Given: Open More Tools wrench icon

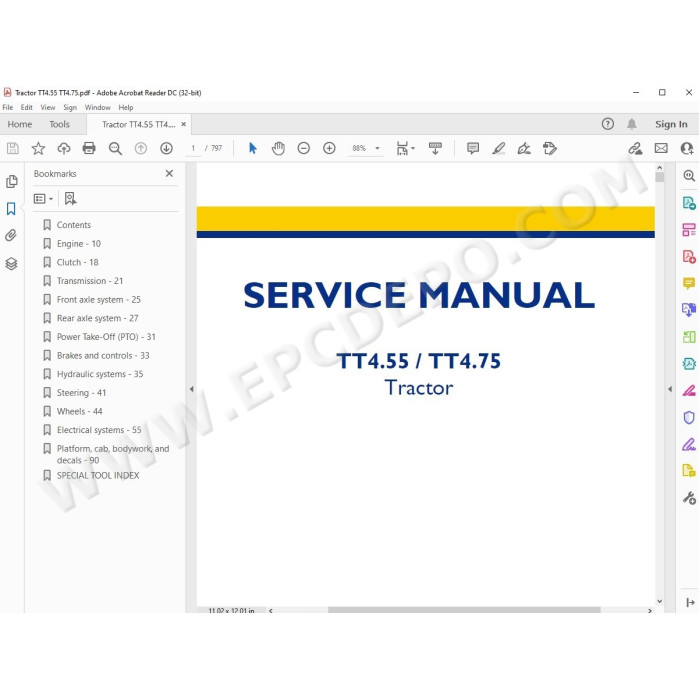Looking at the screenshot, I should coord(689,498).
